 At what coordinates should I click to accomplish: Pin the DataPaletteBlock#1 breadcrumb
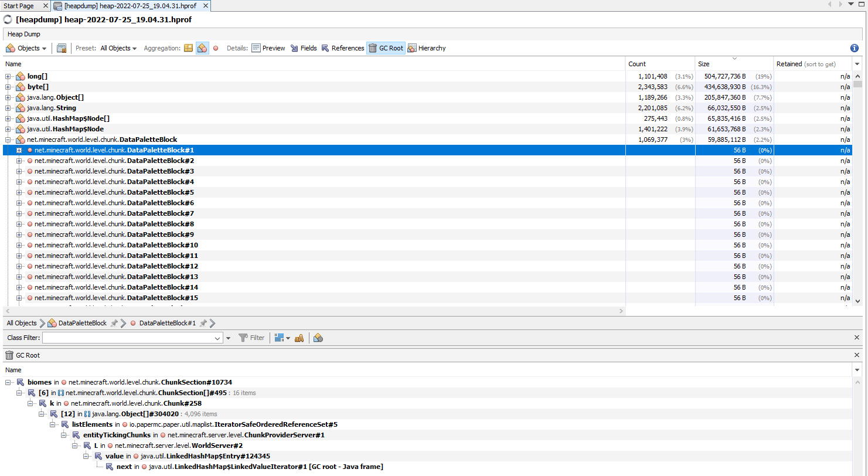(x=203, y=323)
